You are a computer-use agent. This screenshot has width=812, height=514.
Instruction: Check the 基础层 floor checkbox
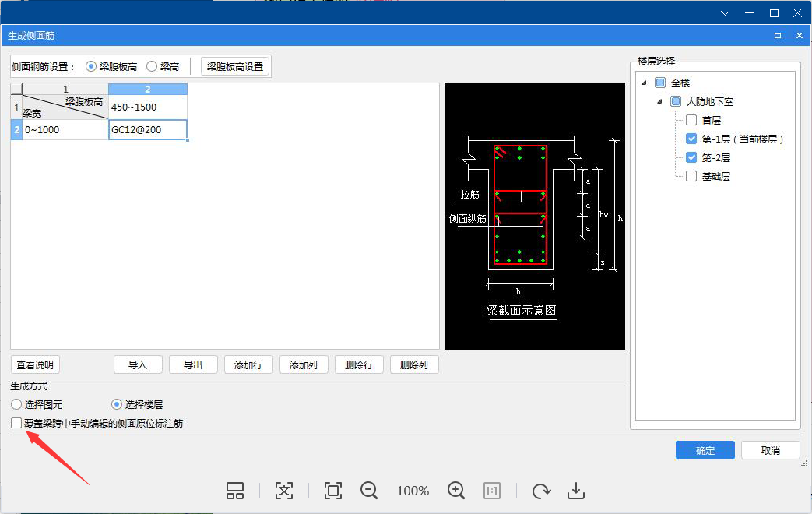point(691,176)
